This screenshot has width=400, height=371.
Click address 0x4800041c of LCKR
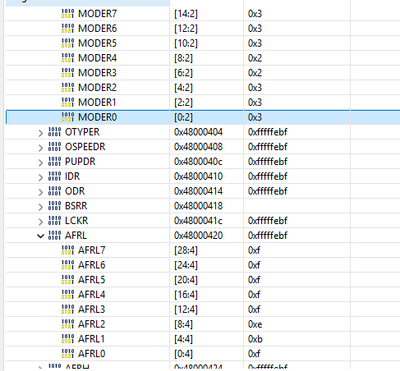point(198,221)
